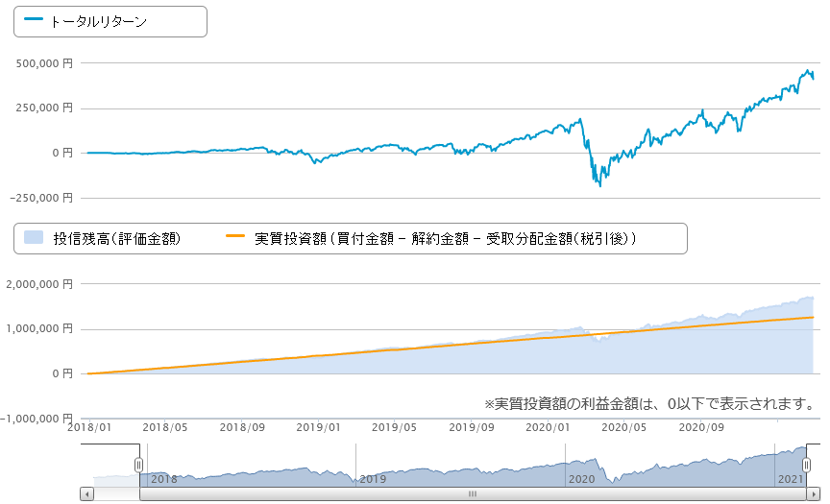Click the 2019/09 axis label
830x504 pixels.
point(472,427)
